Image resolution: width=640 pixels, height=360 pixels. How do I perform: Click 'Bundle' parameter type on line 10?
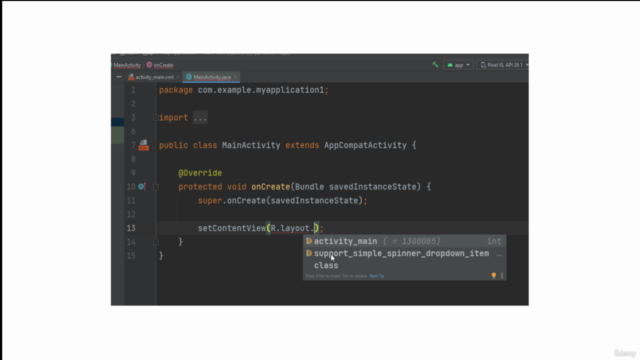pos(309,187)
